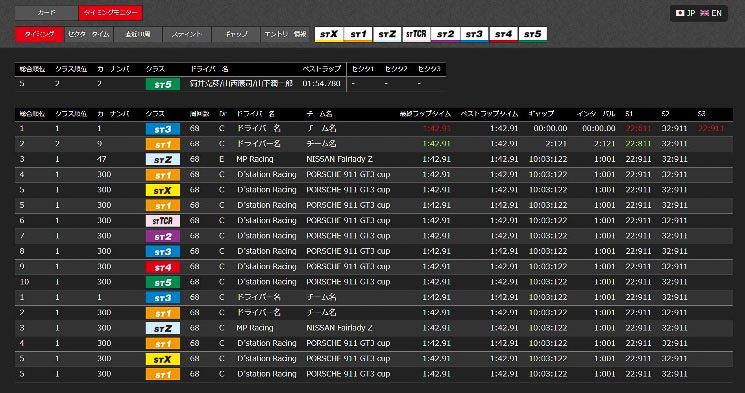Click the red S1 time 22:611 in first row
Viewport: 745px width, 393px height.
tap(638, 129)
